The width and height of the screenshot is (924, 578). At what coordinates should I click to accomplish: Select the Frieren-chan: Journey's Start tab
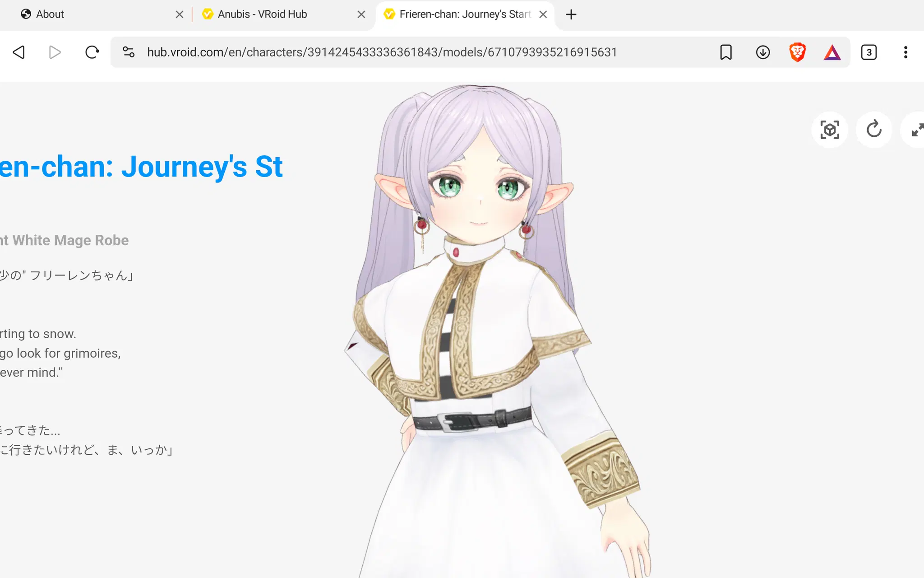tap(465, 14)
